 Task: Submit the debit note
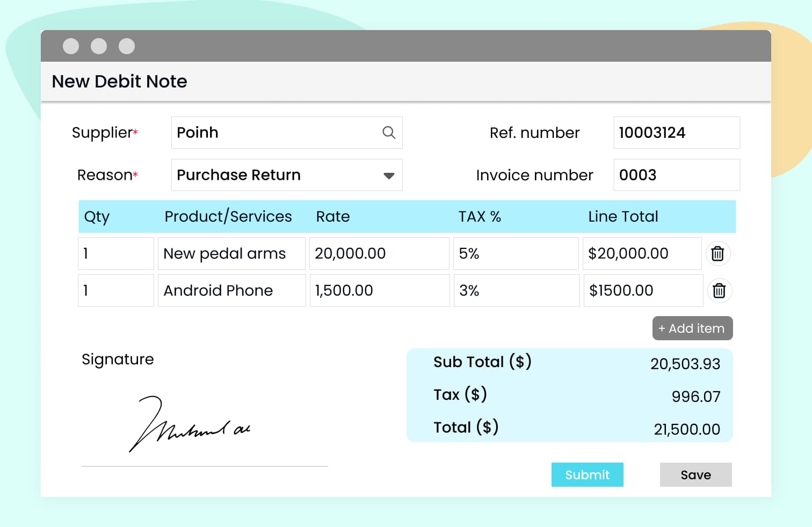[587, 475]
